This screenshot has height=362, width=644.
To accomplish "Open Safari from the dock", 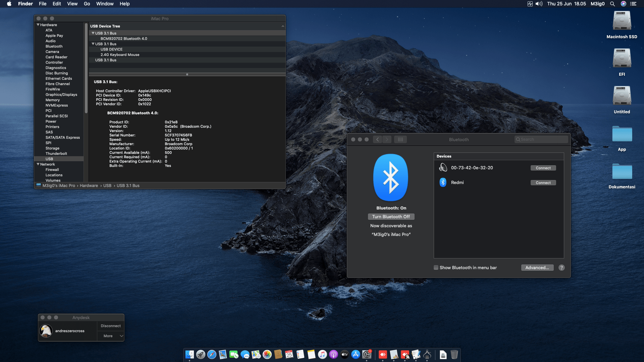I will coord(212,354).
